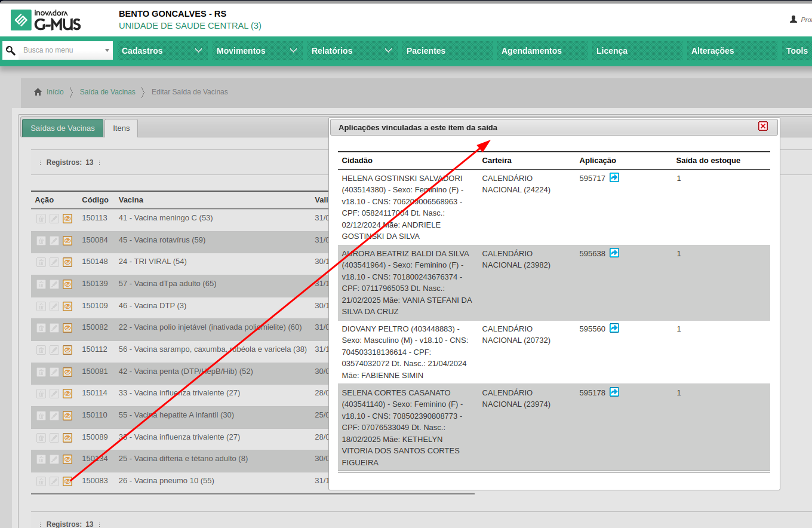812x528 pixels.
Task: Close the Aplicações vinculadas dialog
Action: [x=763, y=126]
